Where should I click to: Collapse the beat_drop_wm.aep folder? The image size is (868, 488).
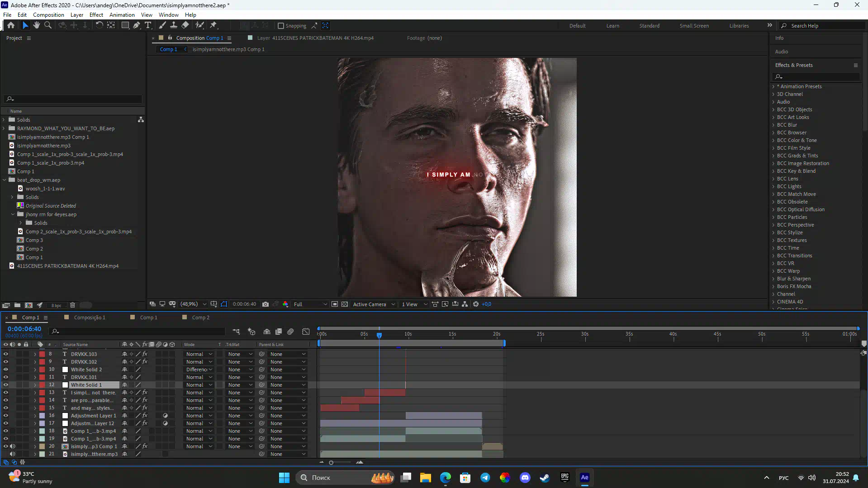(x=5, y=180)
